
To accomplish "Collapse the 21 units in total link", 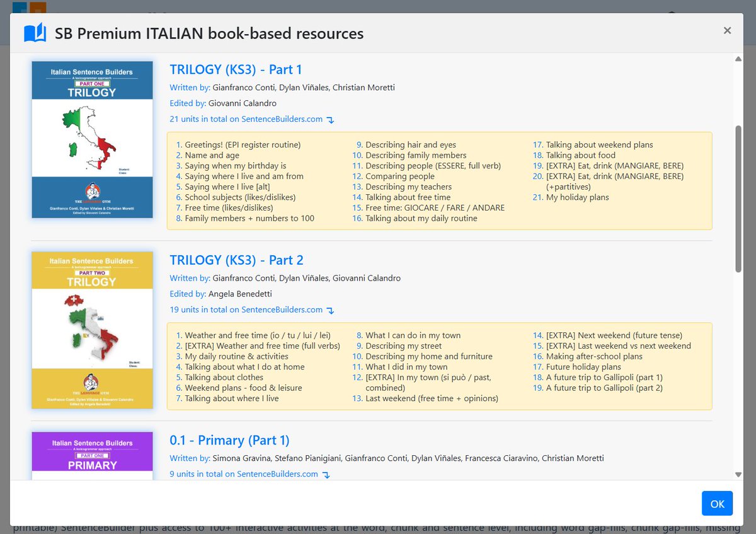I will pyautogui.click(x=252, y=119).
